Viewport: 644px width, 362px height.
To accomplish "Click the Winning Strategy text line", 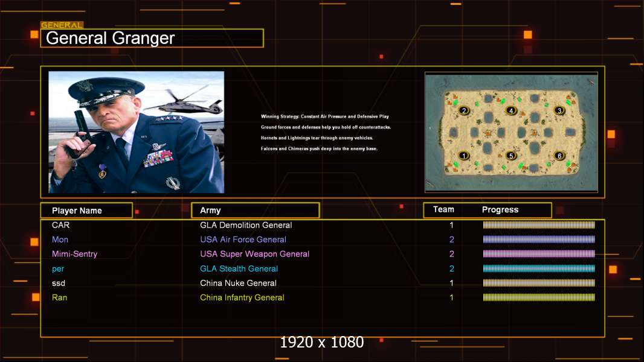I will pos(325,116).
